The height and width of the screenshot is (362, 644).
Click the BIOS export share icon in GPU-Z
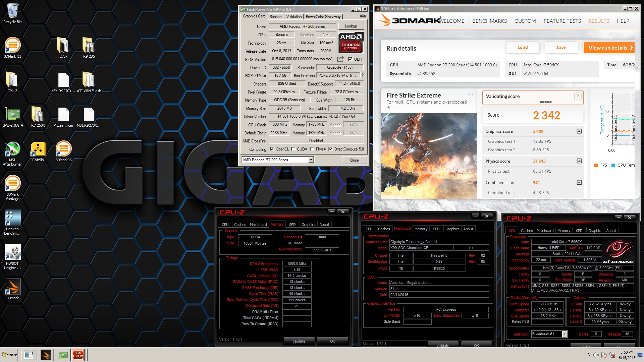[340, 59]
